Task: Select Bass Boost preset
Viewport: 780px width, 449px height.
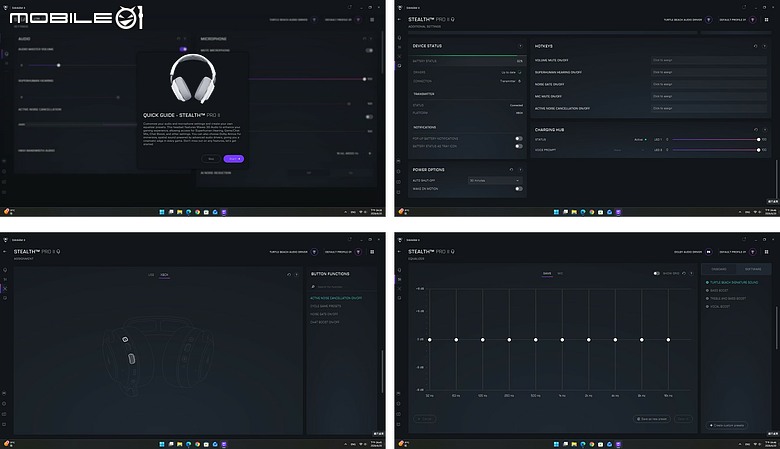Action: coord(717,290)
